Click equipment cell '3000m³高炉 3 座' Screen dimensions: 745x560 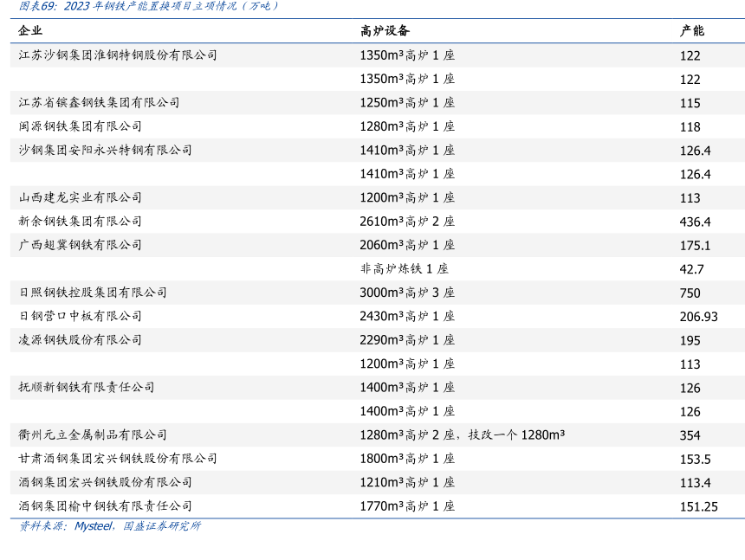coord(407,293)
